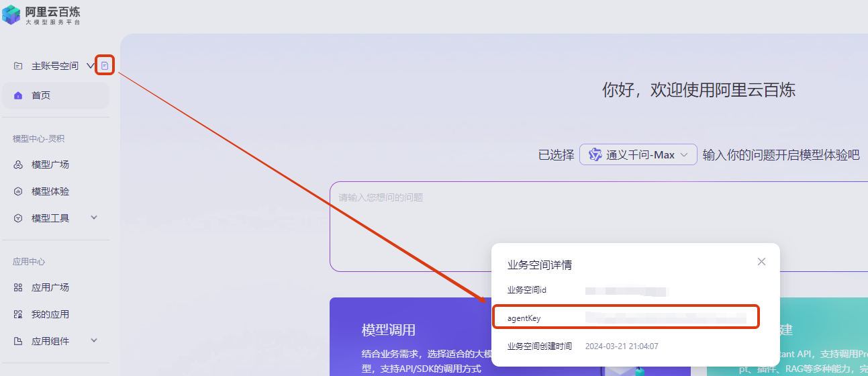Click the 应用广场 grid icon

(x=18, y=287)
